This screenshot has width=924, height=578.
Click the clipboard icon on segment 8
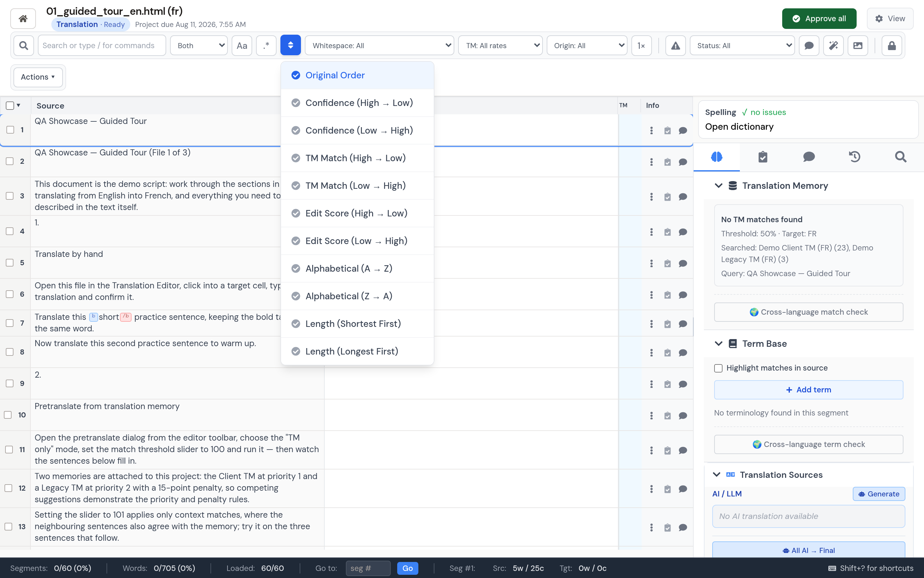tap(667, 353)
